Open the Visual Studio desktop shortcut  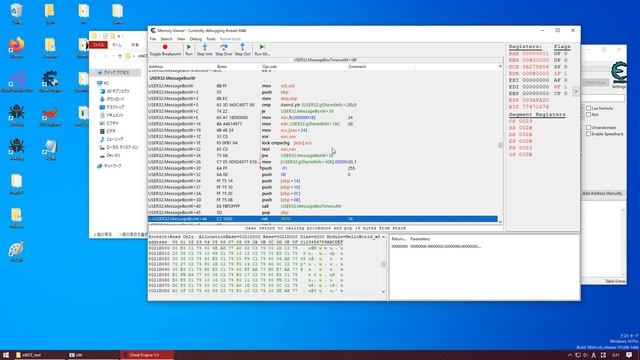pos(16,81)
